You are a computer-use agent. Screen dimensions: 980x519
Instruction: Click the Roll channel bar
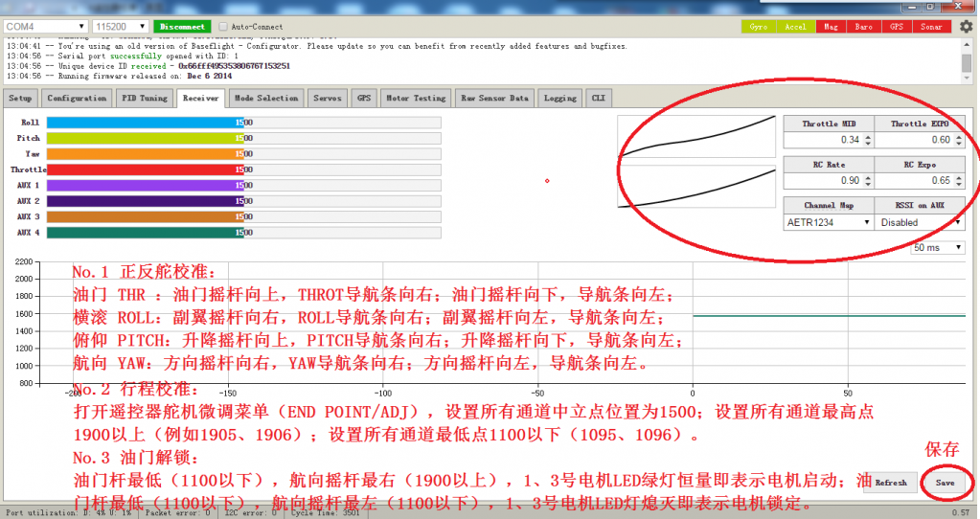pos(243,123)
